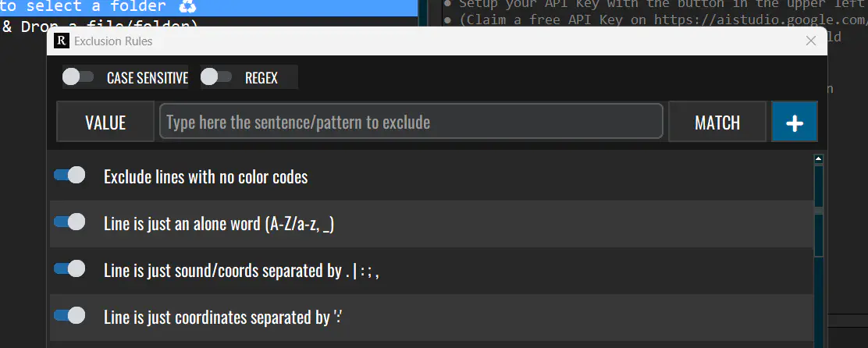Click the recycle icon beside 'select a folder'
This screenshot has width=868, height=348.
(187, 7)
